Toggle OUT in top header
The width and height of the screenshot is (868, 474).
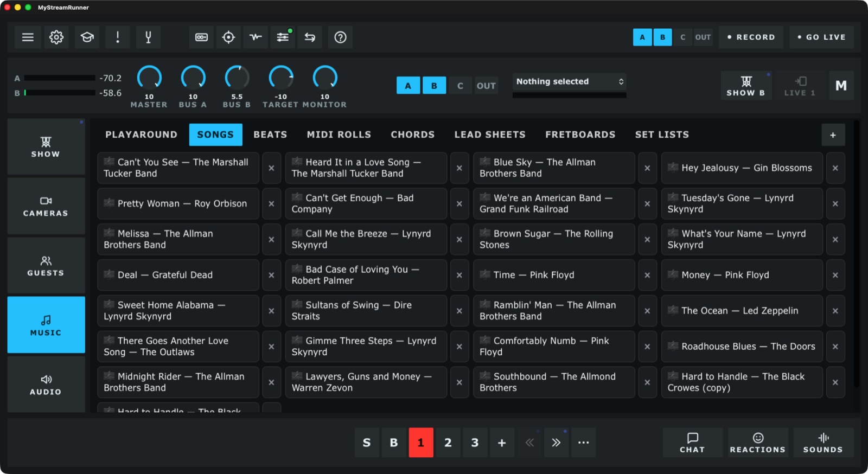pos(703,37)
